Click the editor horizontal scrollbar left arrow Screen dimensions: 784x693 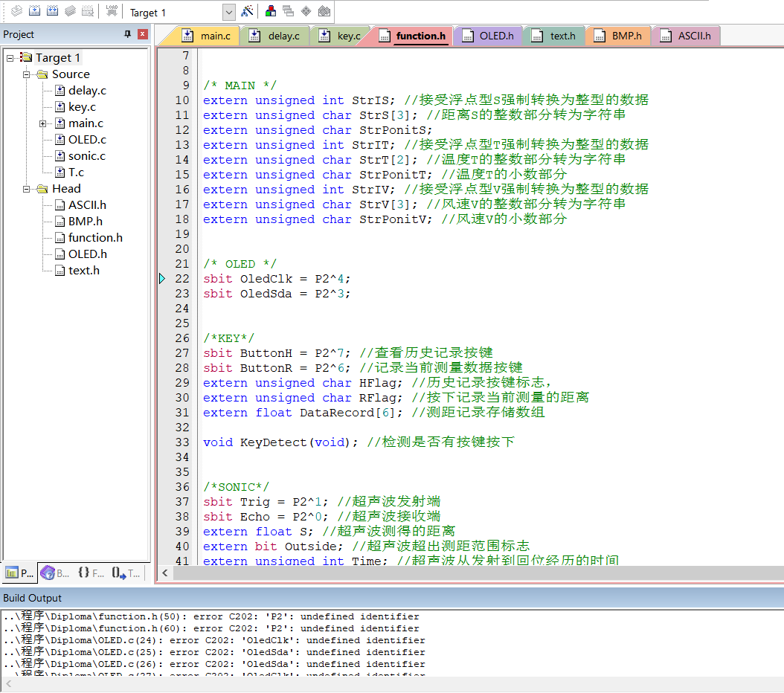[165, 573]
